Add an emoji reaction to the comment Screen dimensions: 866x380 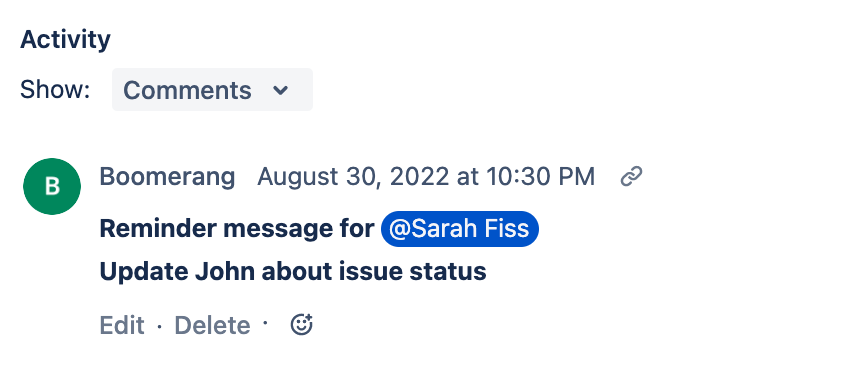click(x=302, y=325)
